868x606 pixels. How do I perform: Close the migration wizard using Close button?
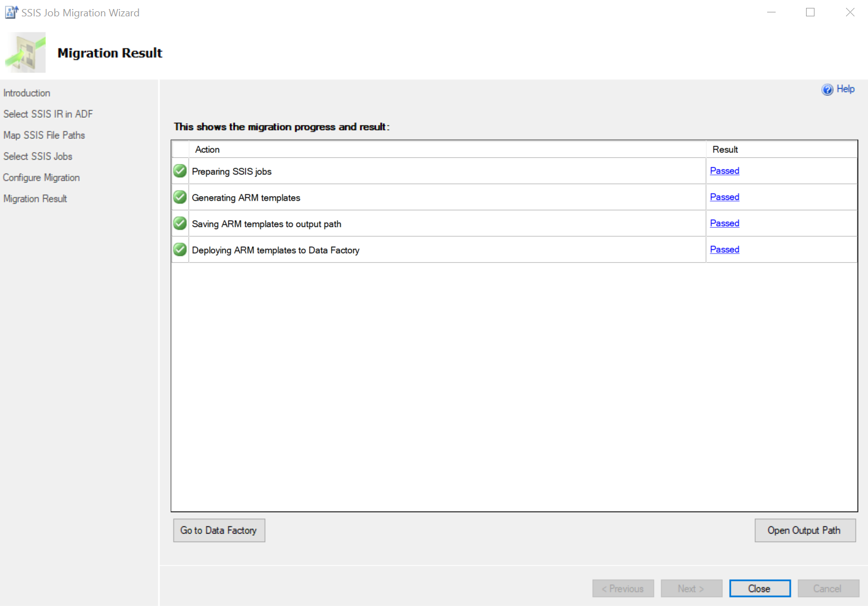[759, 589]
